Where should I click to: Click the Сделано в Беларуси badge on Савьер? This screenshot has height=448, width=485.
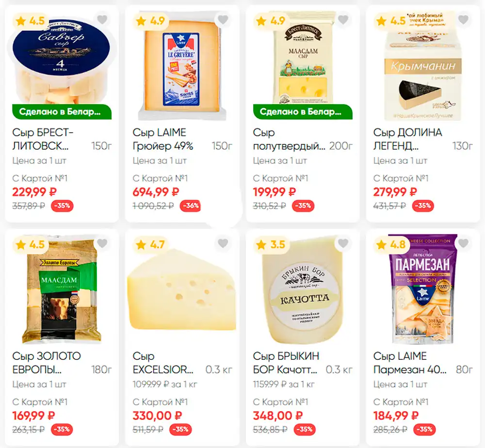(x=62, y=112)
